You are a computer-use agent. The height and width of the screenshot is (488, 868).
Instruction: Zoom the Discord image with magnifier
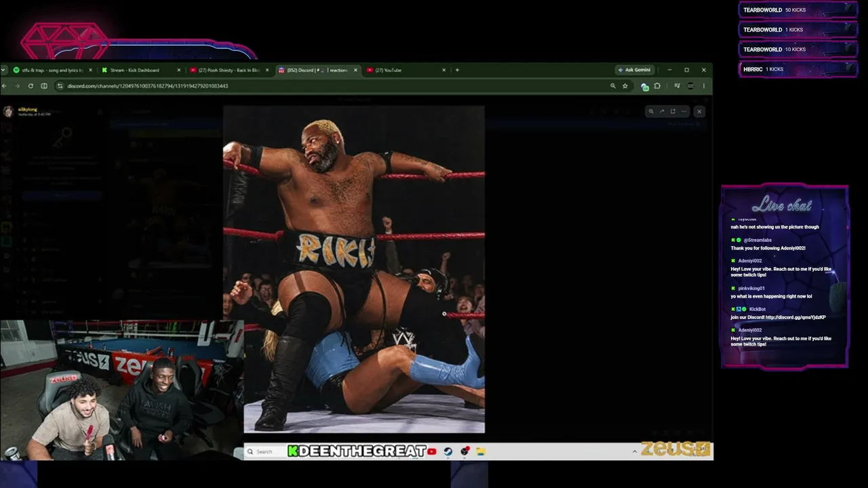(651, 111)
